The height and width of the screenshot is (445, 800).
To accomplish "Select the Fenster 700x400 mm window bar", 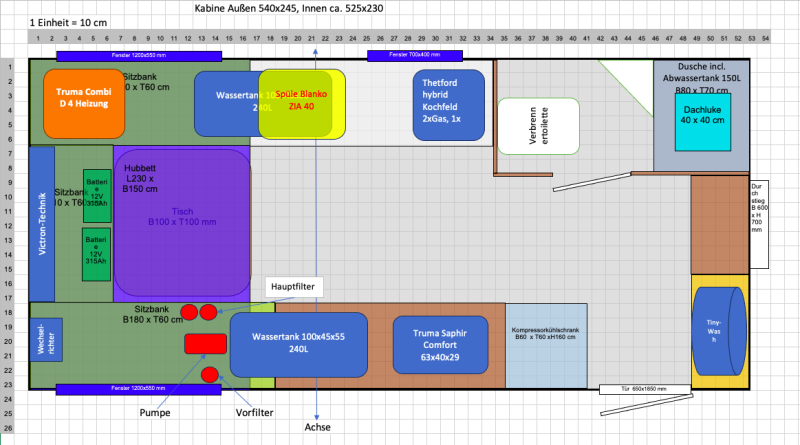I will [x=415, y=55].
